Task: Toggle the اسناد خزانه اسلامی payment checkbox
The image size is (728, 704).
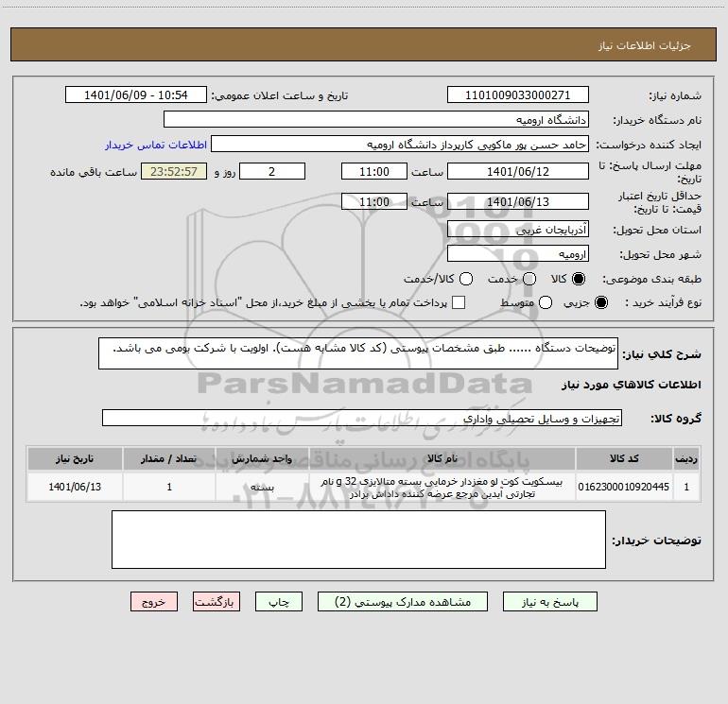Action: (x=459, y=302)
